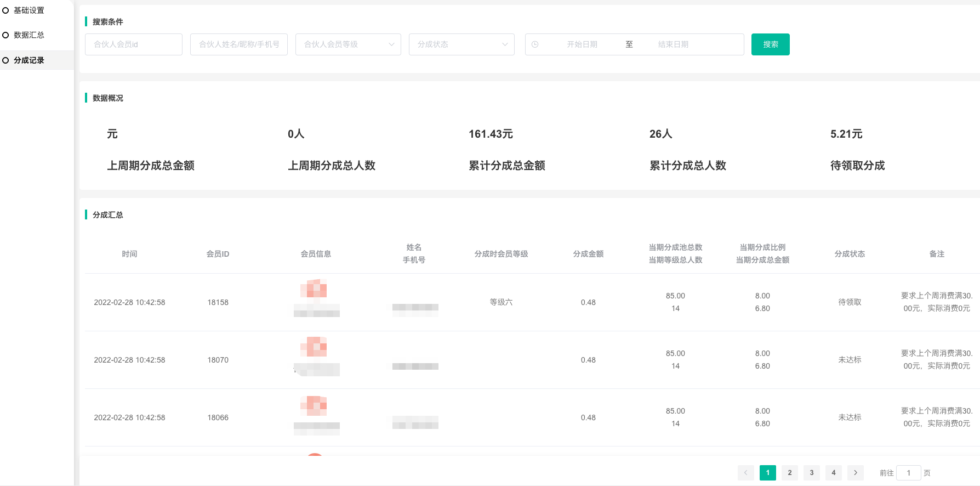Open the 分成状态 dropdown
980x486 pixels.
[461, 44]
